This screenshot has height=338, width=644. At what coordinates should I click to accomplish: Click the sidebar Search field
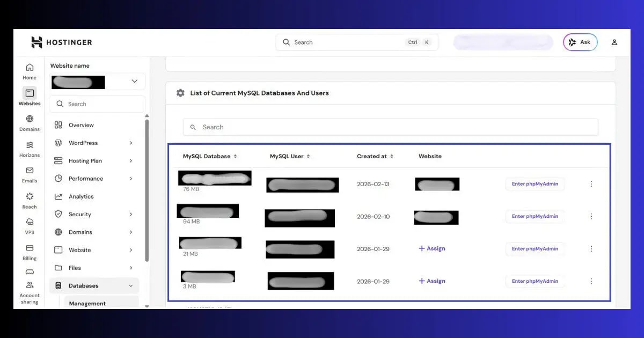[97, 104]
